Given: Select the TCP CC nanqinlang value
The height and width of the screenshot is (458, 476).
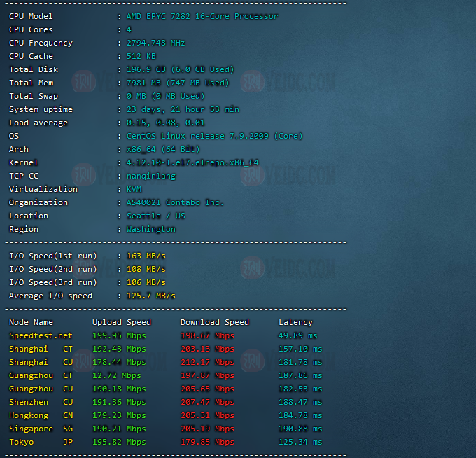Looking at the screenshot, I should (150, 176).
